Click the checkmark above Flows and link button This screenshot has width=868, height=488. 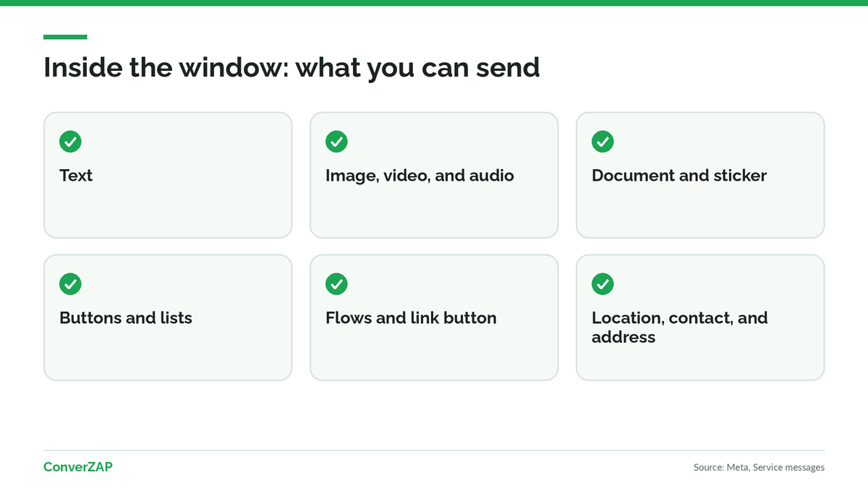pyautogui.click(x=336, y=284)
